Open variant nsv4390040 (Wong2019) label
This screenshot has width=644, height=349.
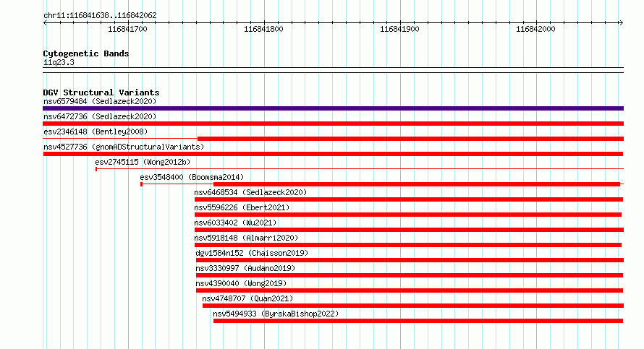[241, 283]
